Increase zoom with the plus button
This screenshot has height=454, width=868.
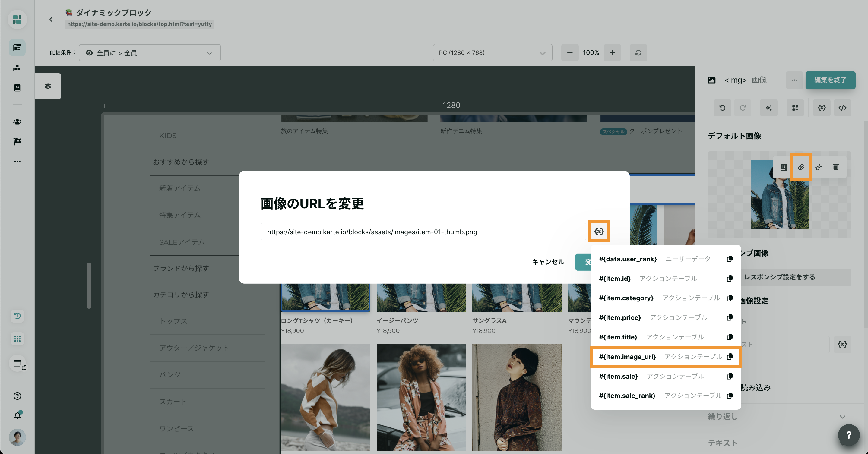tap(612, 52)
